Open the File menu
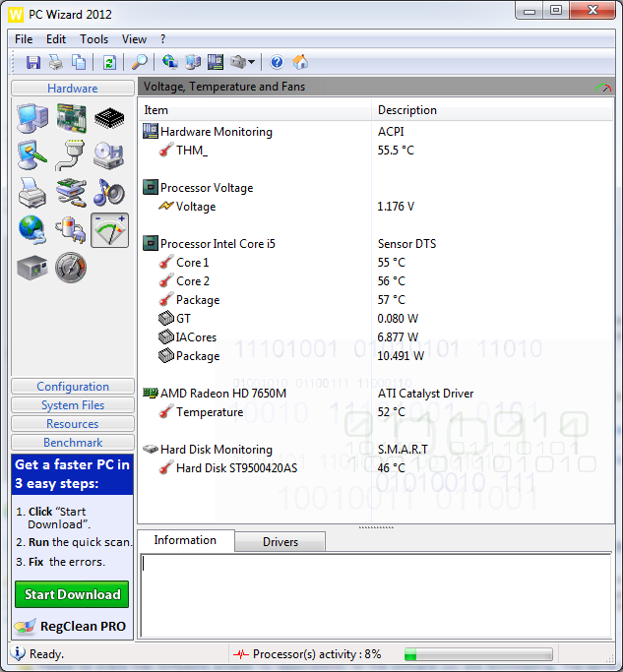The image size is (623, 672). [24, 39]
